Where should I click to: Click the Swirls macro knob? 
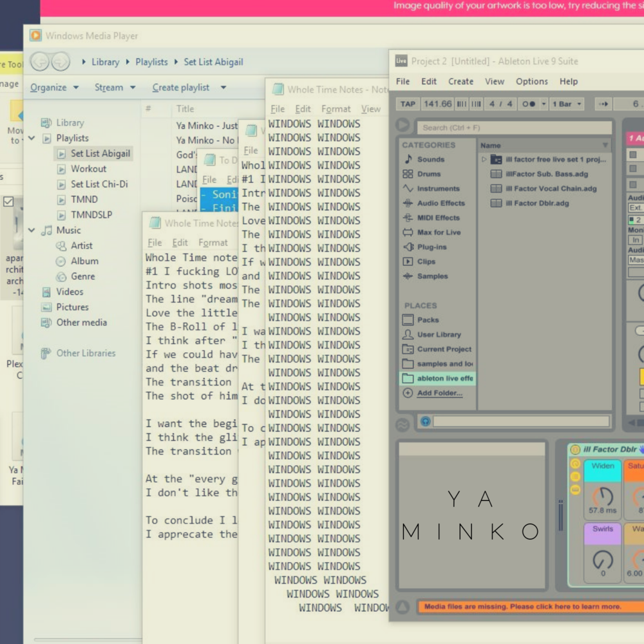603,559
